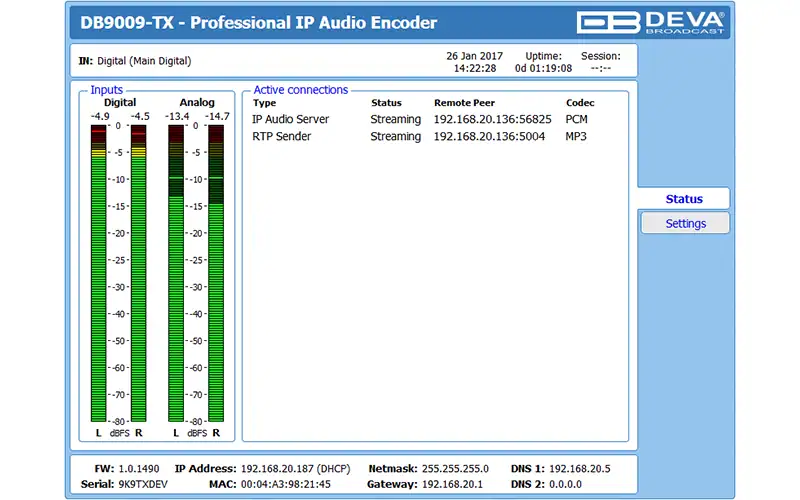This screenshot has width=800, height=500.
Task: Click the Analog left channel level meter
Action: pyautogui.click(x=176, y=273)
